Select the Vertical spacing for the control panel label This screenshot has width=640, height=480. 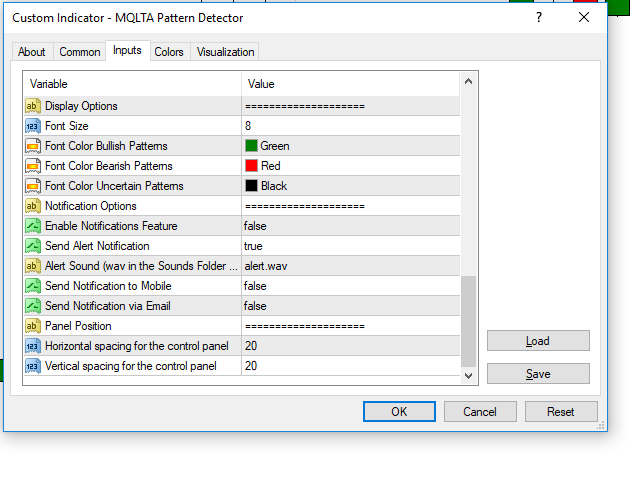pyautogui.click(x=131, y=366)
